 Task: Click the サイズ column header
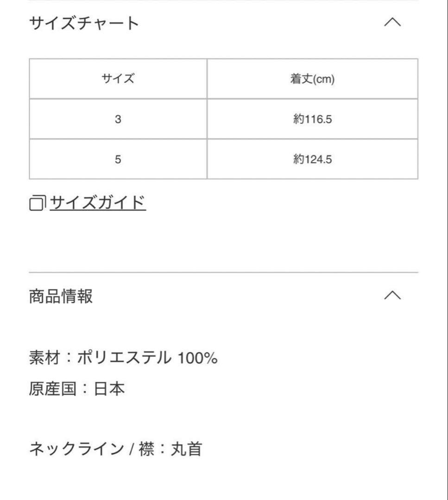tap(117, 78)
